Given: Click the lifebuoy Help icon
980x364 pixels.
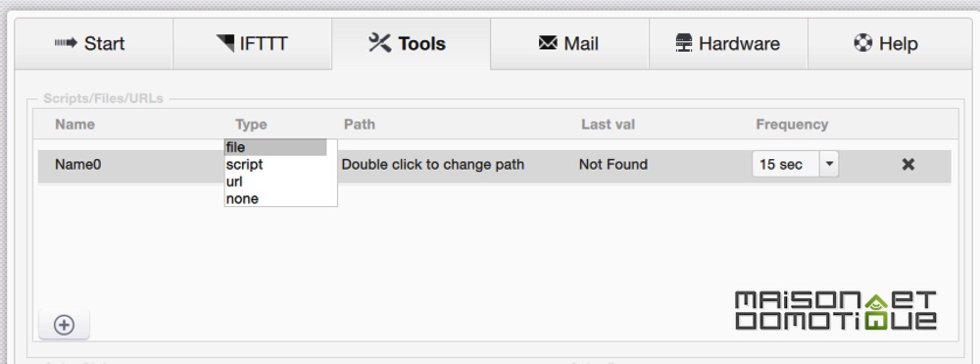Looking at the screenshot, I should point(862,43).
